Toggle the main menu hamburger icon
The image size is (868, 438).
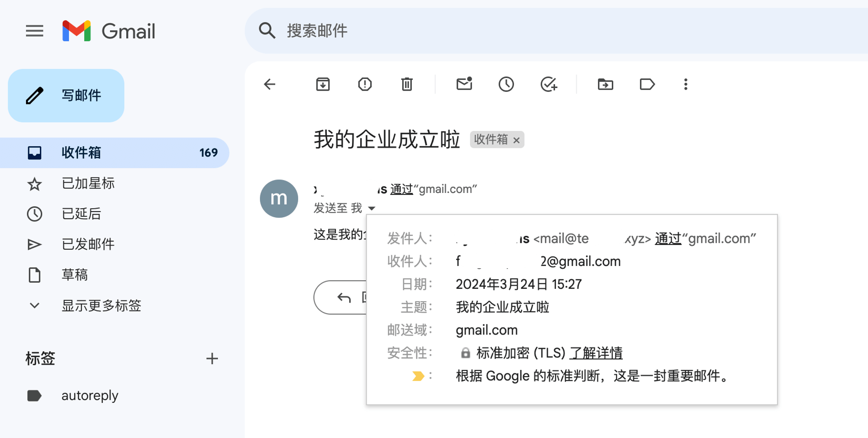tap(35, 31)
